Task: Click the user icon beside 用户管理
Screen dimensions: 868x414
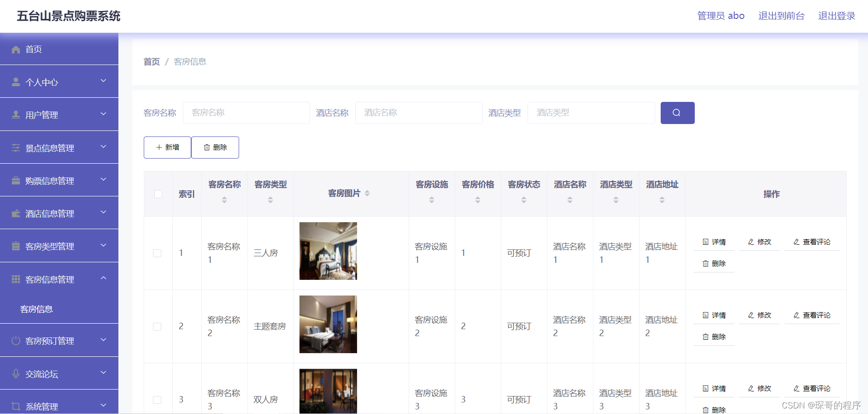Action: click(16, 115)
